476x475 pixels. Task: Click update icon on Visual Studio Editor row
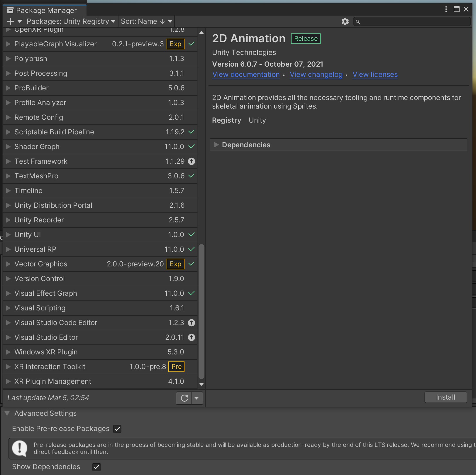pos(192,337)
